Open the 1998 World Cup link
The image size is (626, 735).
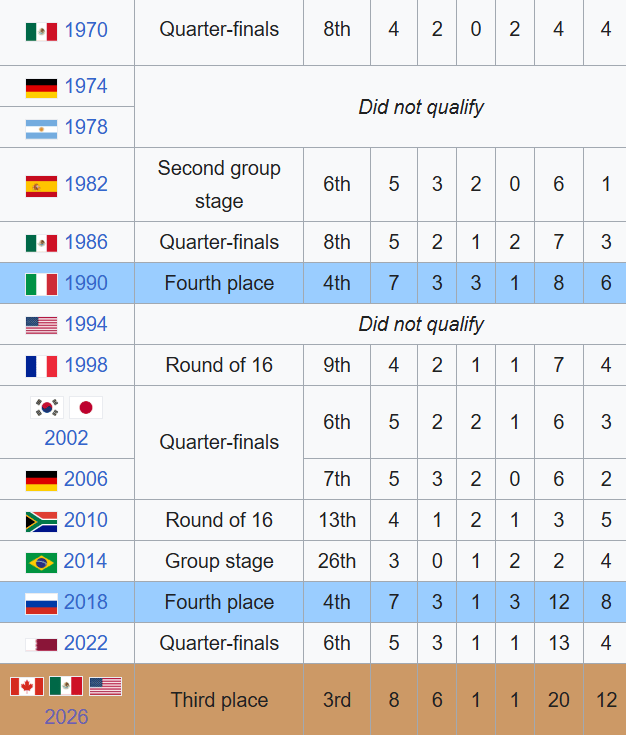tap(86, 365)
